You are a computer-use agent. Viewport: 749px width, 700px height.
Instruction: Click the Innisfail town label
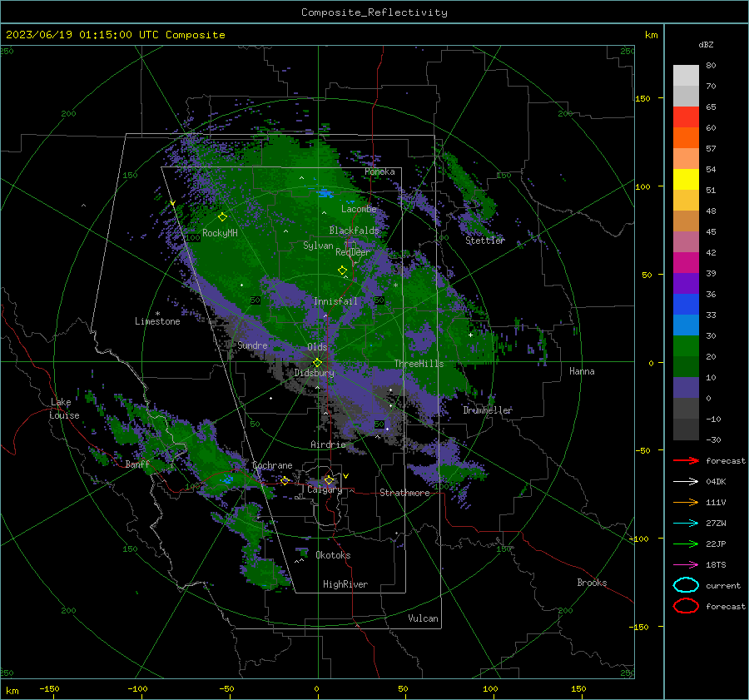pyautogui.click(x=335, y=301)
